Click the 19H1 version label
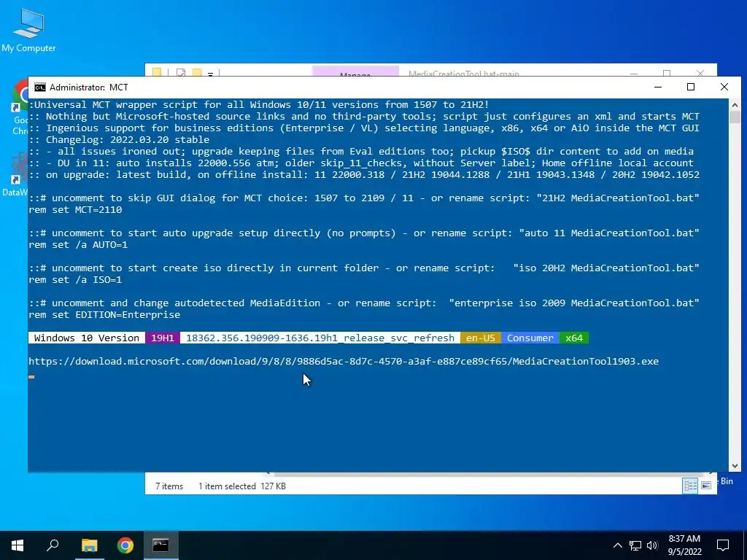Image resolution: width=747 pixels, height=560 pixels. click(x=163, y=338)
